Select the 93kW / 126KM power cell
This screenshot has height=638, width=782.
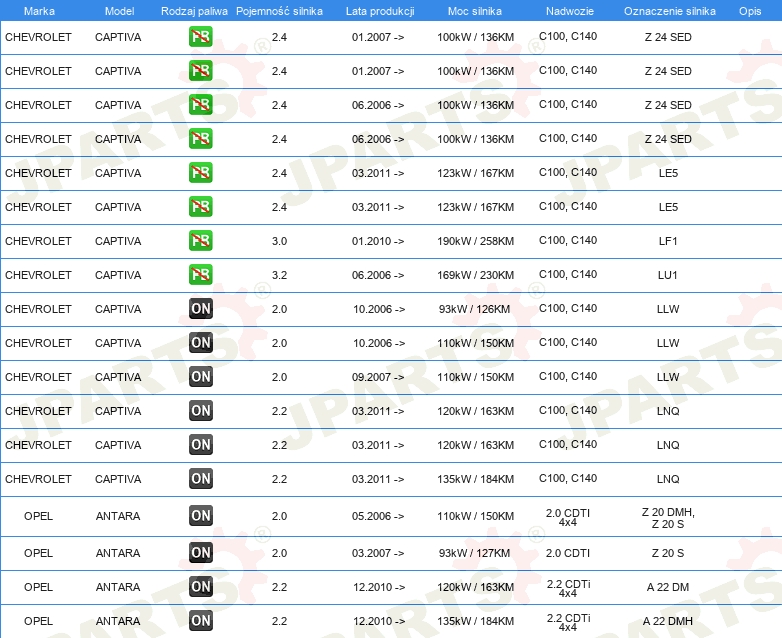[x=474, y=309]
